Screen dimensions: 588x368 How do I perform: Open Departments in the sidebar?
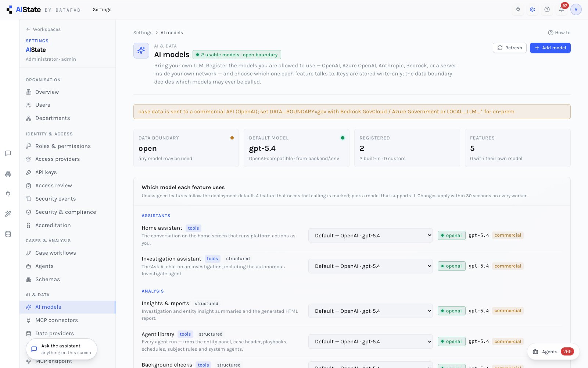pyautogui.click(x=68, y=118)
